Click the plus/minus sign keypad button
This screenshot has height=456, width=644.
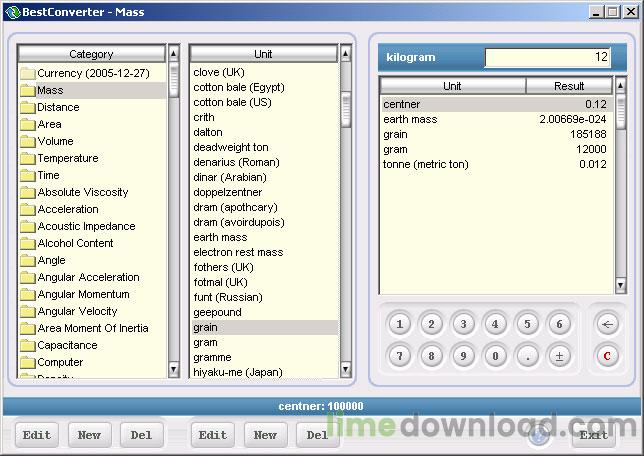point(559,356)
